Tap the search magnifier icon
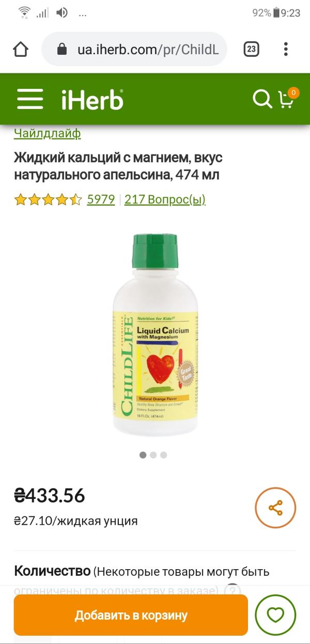 (x=262, y=98)
